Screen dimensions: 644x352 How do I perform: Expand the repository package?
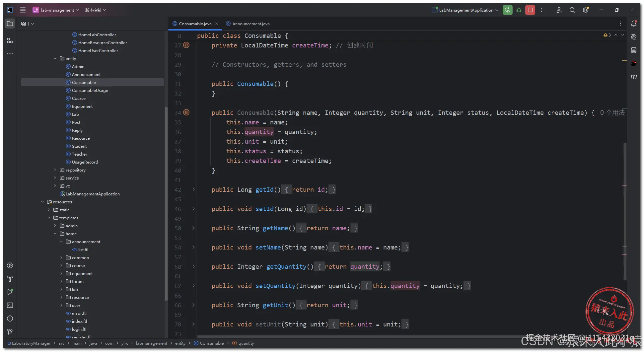(x=55, y=170)
